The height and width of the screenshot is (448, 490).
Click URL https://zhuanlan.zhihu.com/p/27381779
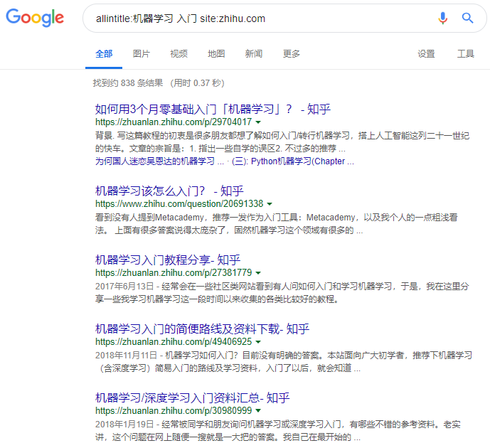[x=174, y=273]
